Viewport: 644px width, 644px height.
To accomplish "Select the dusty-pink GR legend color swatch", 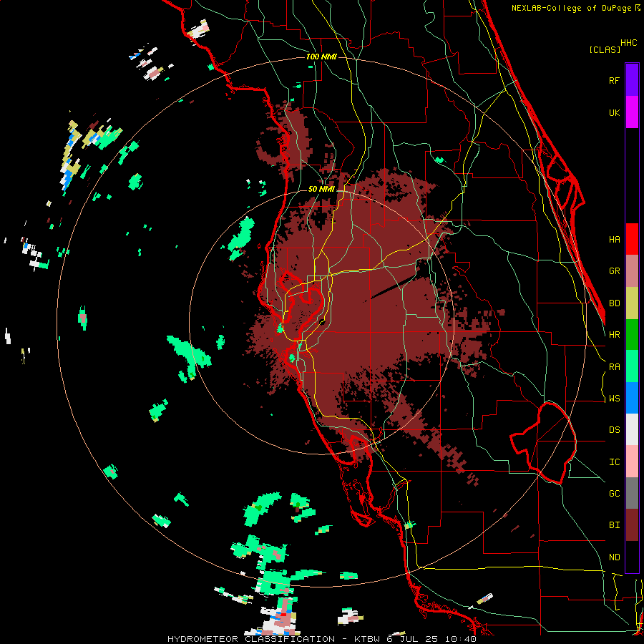I will tap(632, 271).
